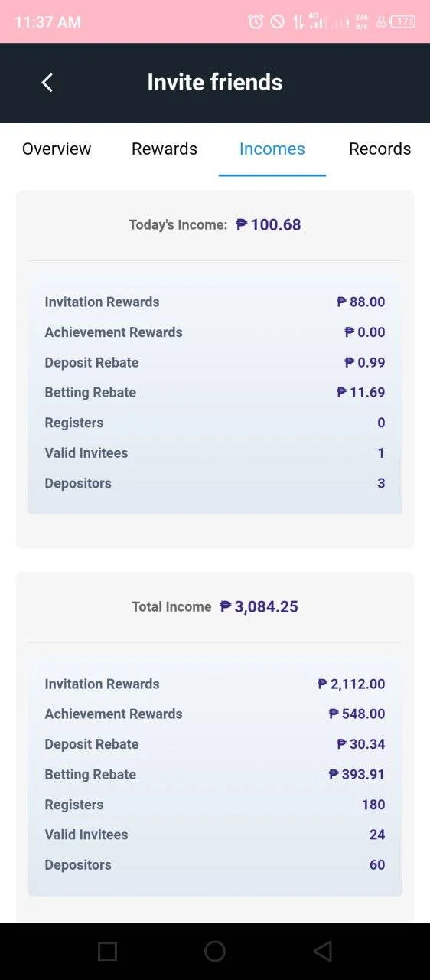Select today's Betting Rebate row
Screen dimensions: 430x980
(215, 392)
